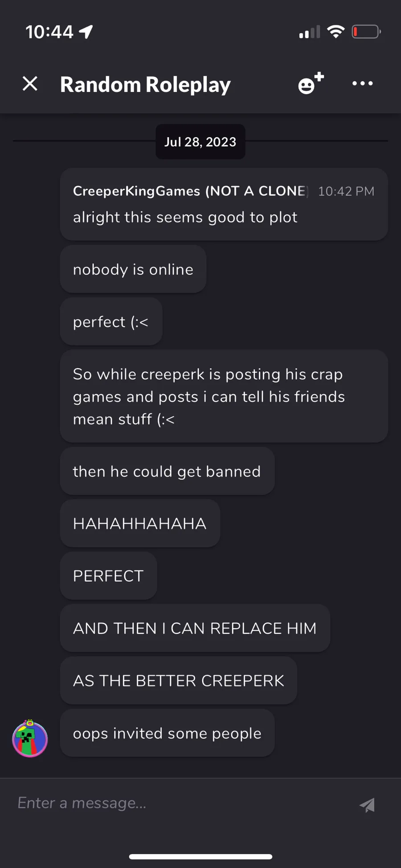Screen dimensions: 401x868
Task: Tap the "then he could get banned" message
Action: [167, 471]
